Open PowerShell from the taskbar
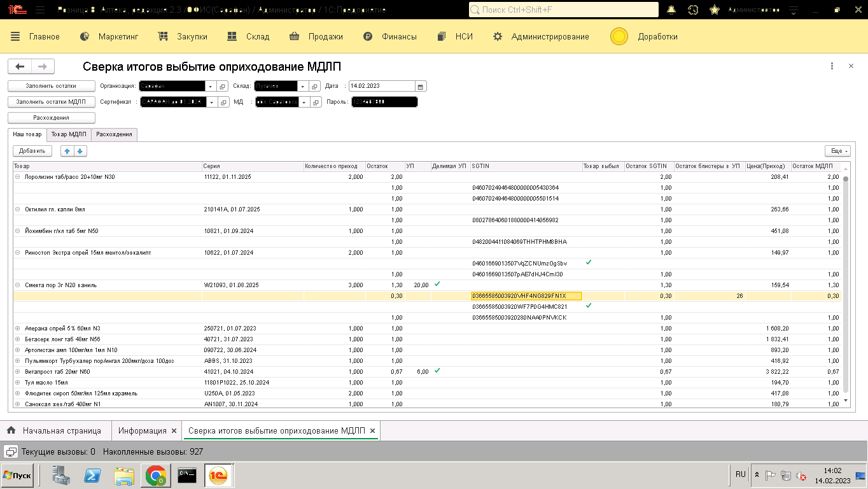 pyautogui.click(x=93, y=476)
